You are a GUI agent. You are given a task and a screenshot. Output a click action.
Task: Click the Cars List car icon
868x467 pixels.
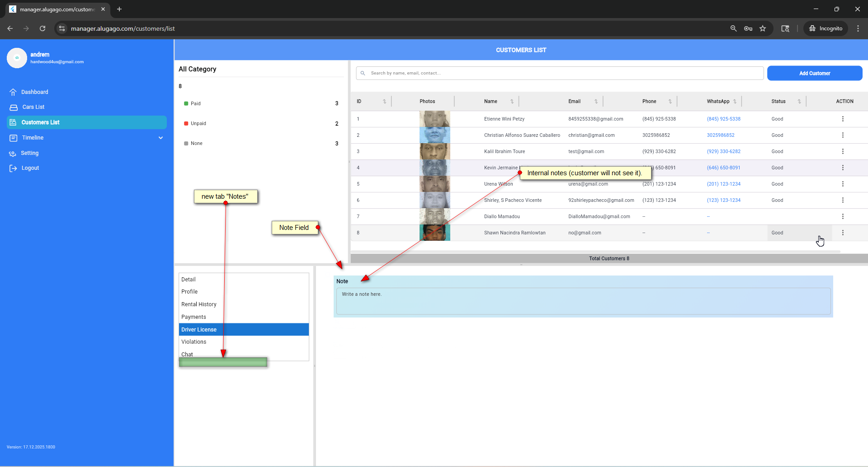point(14,107)
